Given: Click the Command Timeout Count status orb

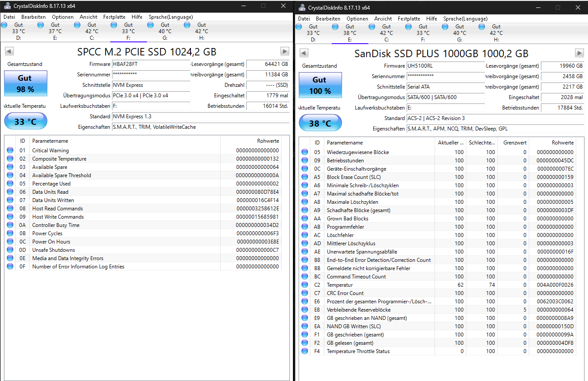Looking at the screenshot, I should click(x=305, y=277).
